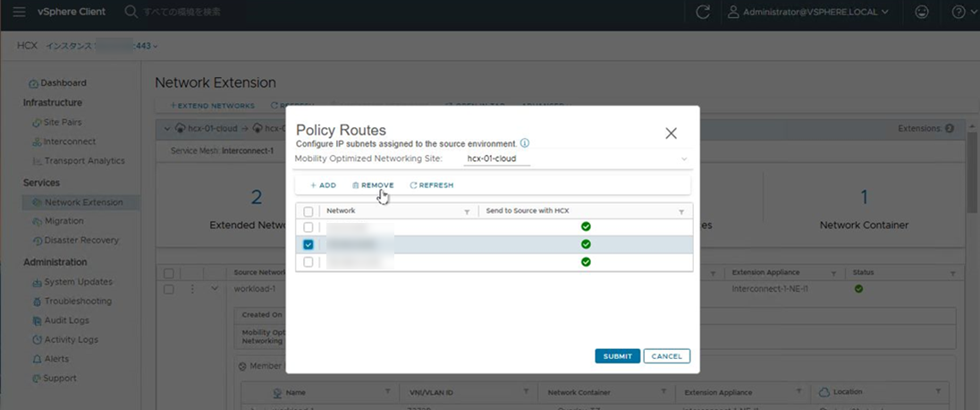Click the Interconnect-1-NE-I1 appliance cell
Screen dimensions: 980x410
pyautogui.click(x=770, y=289)
